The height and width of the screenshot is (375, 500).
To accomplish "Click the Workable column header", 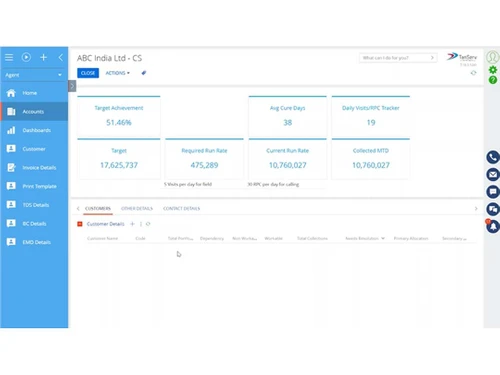I will coord(273,238).
